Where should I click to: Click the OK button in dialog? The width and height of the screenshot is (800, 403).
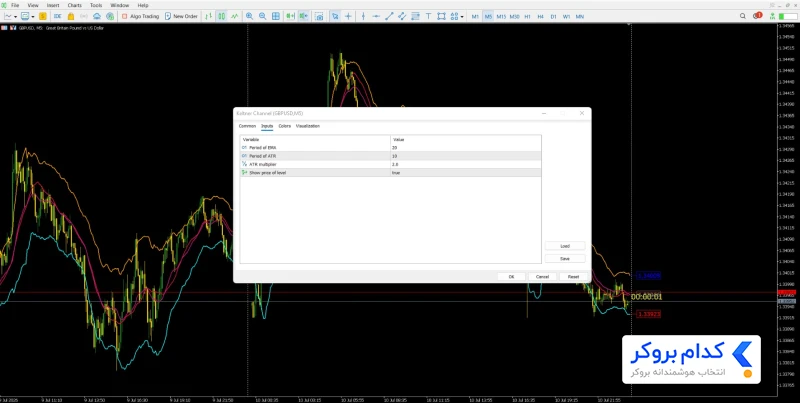click(x=511, y=276)
